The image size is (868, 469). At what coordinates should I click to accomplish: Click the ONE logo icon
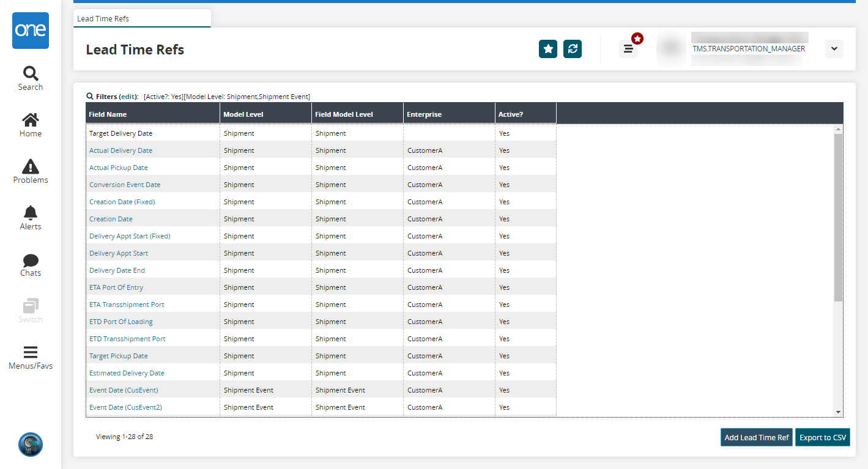coord(31,31)
